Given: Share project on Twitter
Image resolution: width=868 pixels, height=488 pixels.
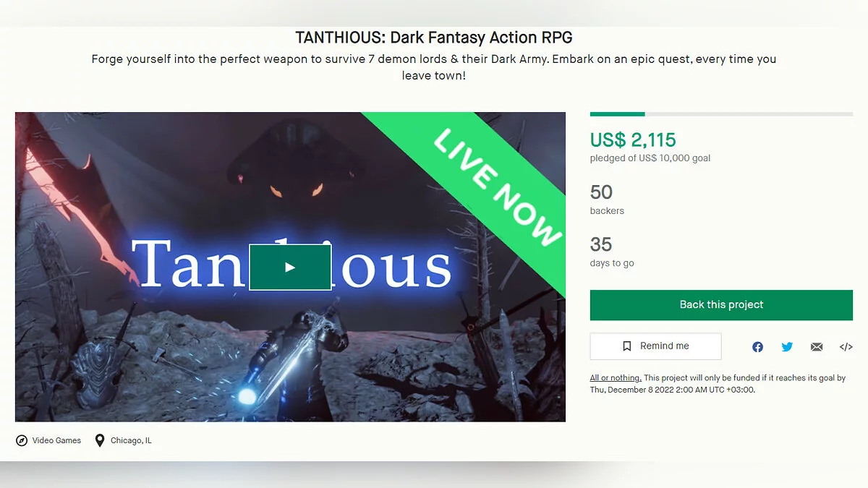Looking at the screenshot, I should 787,347.
